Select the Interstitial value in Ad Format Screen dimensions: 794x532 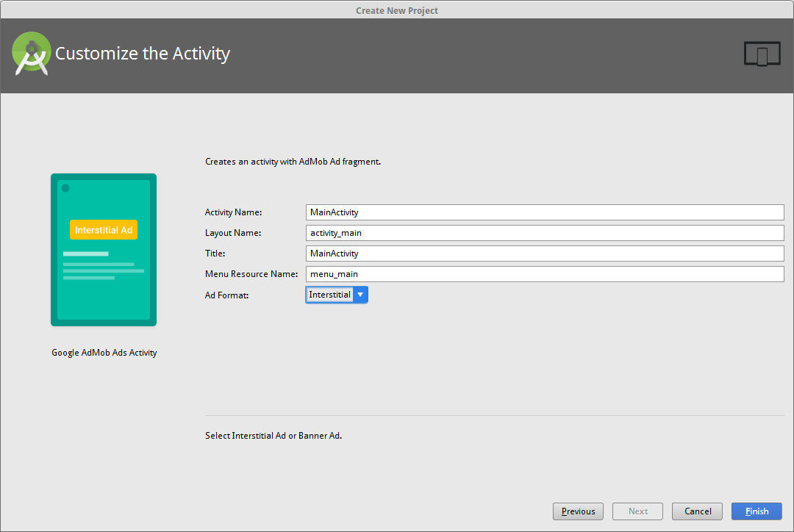pyautogui.click(x=329, y=294)
